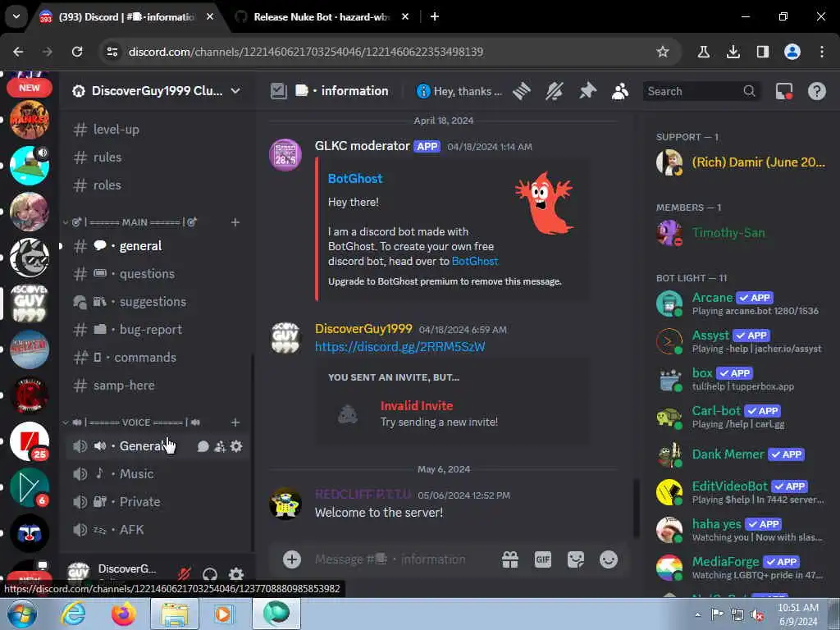Image resolution: width=840 pixels, height=630 pixels.
Task: Open the questions channel
Action: coord(157,274)
